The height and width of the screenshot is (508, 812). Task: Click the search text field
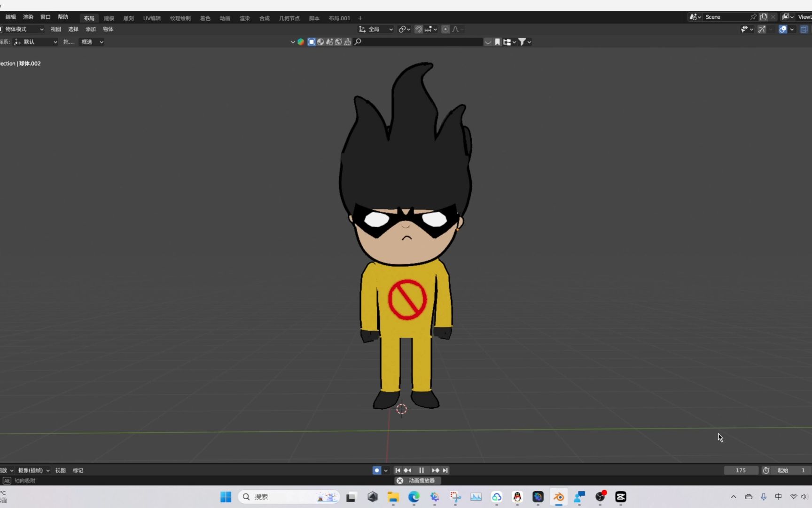[x=418, y=42]
